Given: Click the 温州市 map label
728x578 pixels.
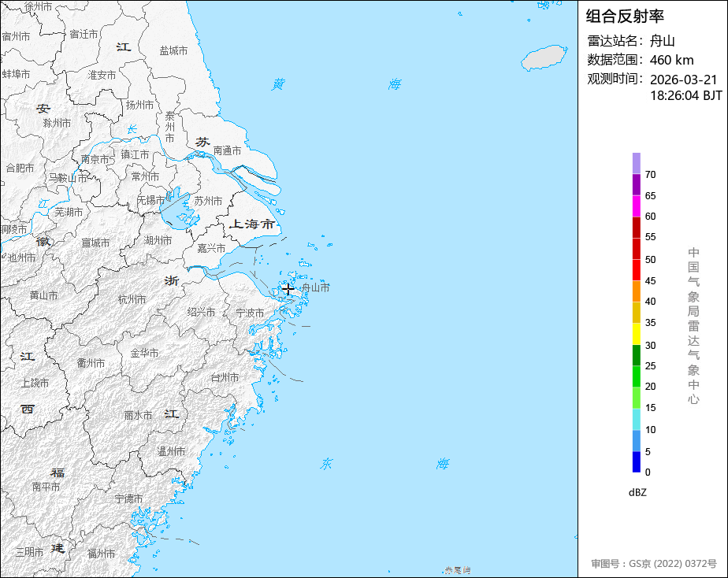Looking at the screenshot, I should point(171,451).
